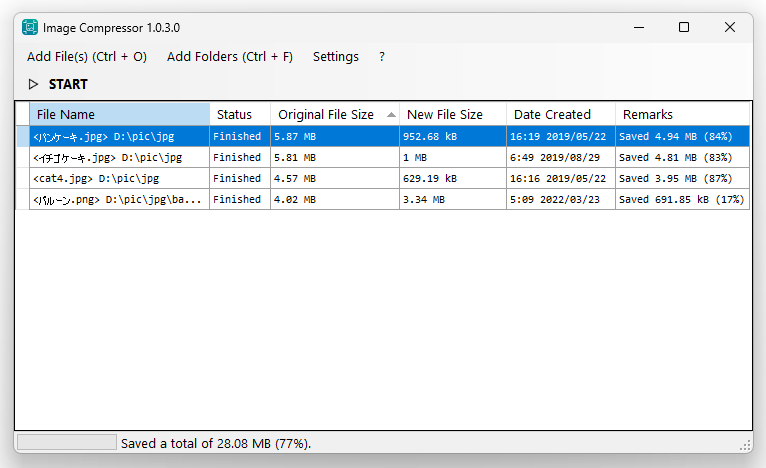
Task: Click the Saved 4.81 MB (83%) remark
Action: pyautogui.click(x=682, y=157)
